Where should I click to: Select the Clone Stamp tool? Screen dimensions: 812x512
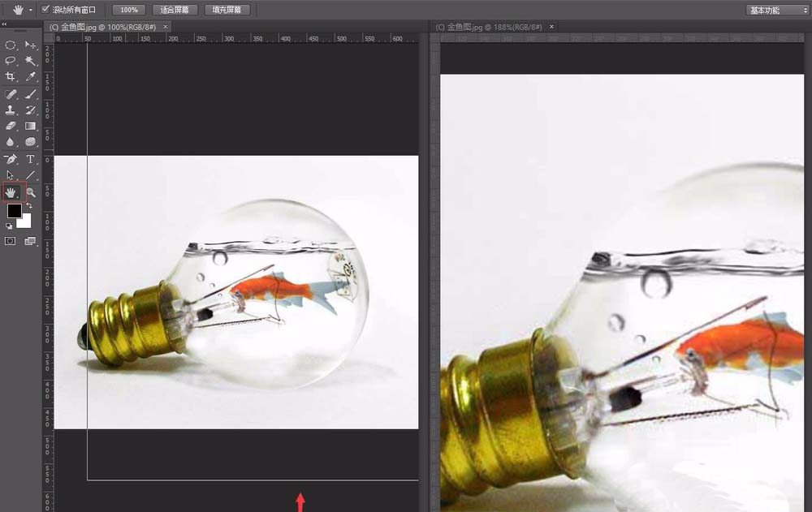[x=11, y=110]
